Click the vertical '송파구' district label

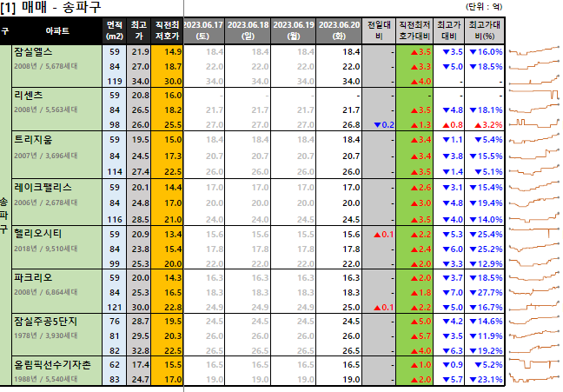[4, 216]
